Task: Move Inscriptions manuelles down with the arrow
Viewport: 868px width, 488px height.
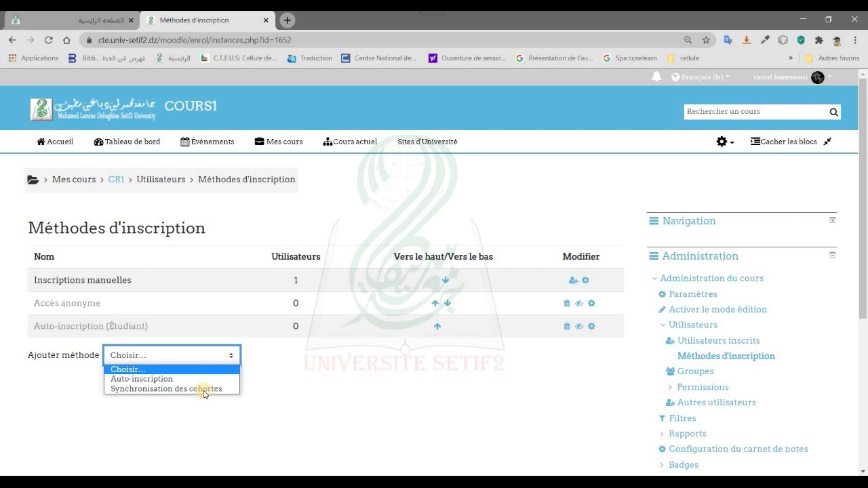Action: [446, 280]
